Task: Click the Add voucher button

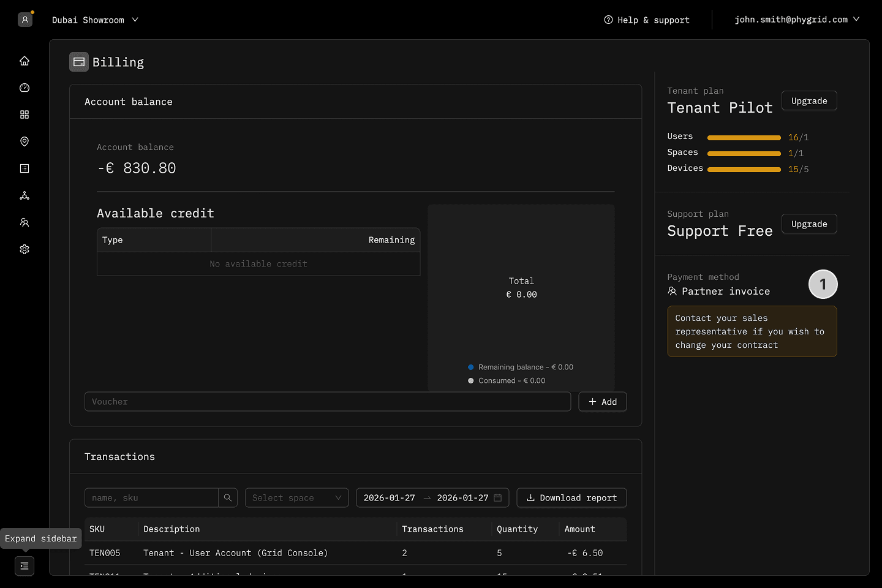Action: click(602, 402)
